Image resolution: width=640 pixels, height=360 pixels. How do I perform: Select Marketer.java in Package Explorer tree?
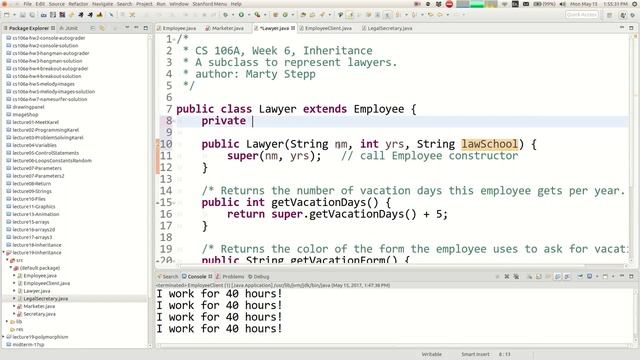(x=39, y=306)
